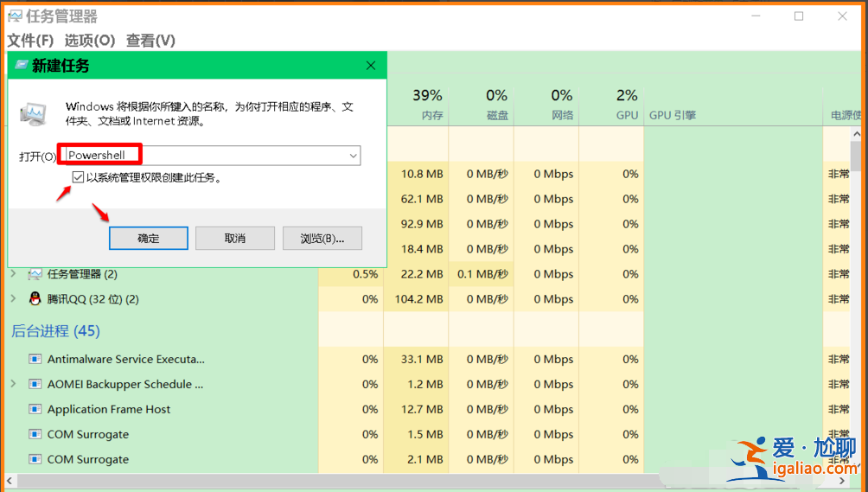Sort by the 磁盘 0% column header
868x492 pixels.
pyautogui.click(x=481, y=105)
